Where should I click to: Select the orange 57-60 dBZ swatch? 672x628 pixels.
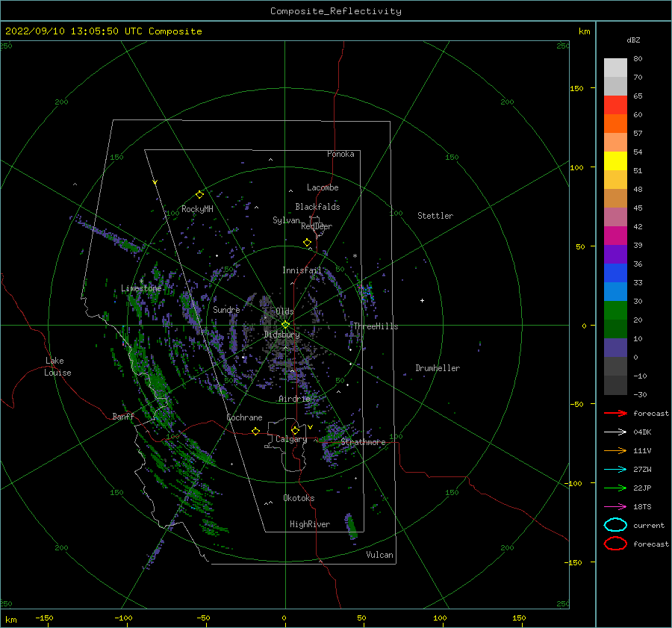pos(615,123)
